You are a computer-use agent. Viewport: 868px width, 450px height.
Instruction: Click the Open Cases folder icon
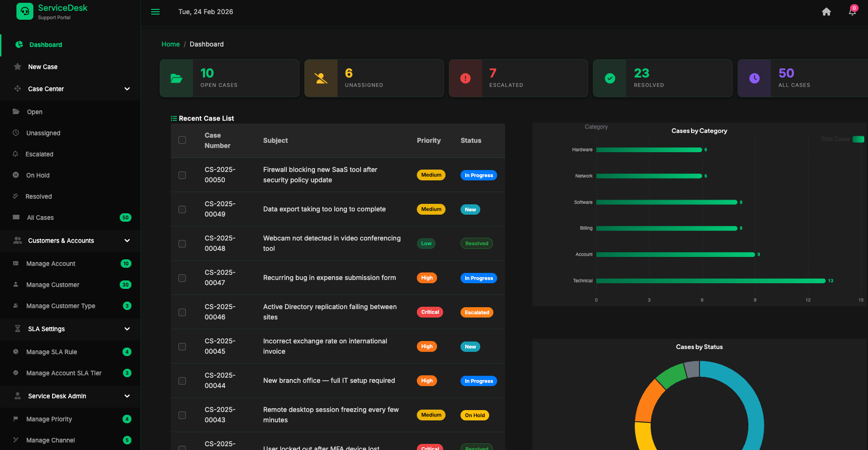click(177, 78)
